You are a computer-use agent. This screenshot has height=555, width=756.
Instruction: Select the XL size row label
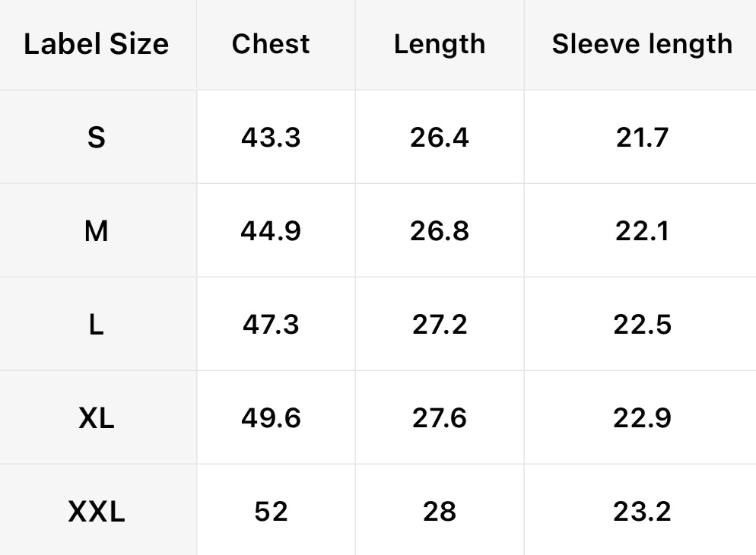96,418
